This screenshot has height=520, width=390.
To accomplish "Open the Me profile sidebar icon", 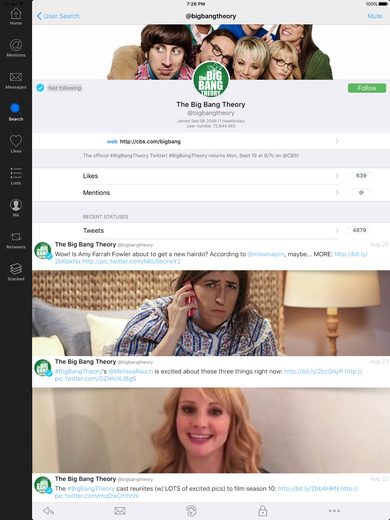I will (16, 208).
